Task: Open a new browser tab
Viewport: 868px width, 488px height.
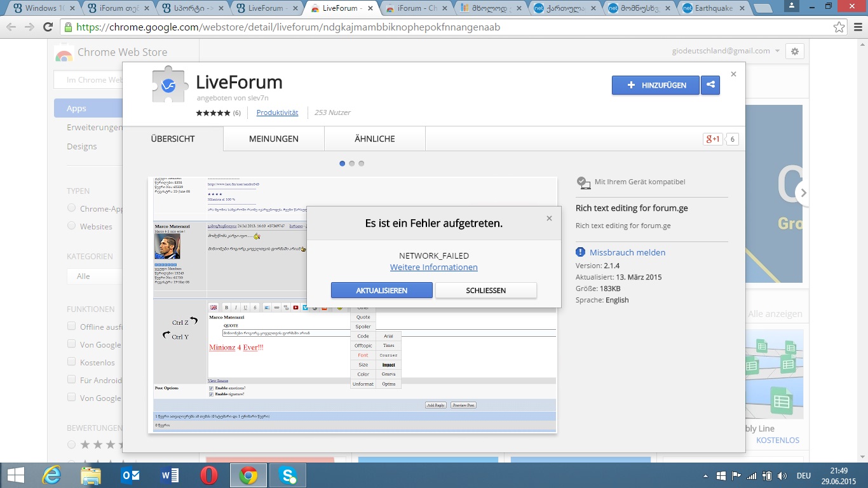Action: [763, 8]
